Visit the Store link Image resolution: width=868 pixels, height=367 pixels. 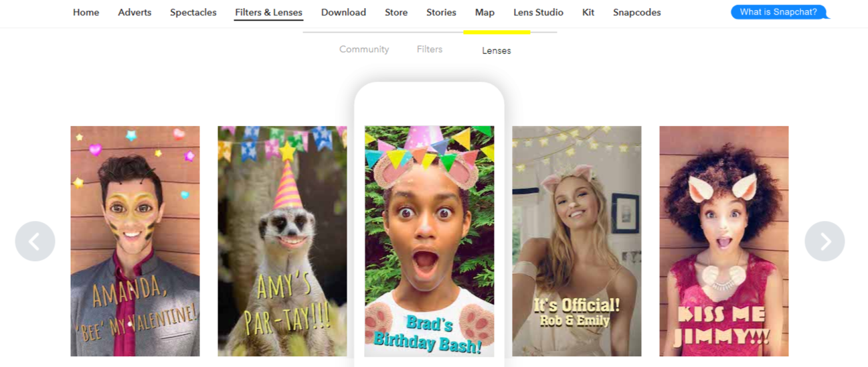(396, 13)
